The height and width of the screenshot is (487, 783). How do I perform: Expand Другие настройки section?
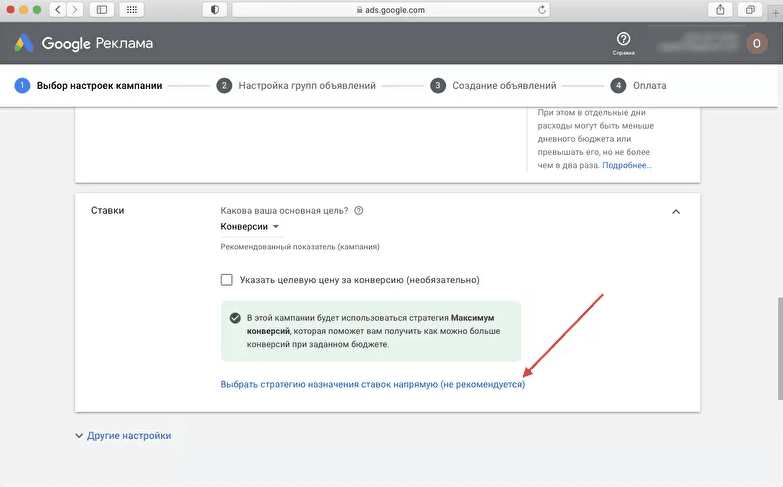[x=123, y=436]
